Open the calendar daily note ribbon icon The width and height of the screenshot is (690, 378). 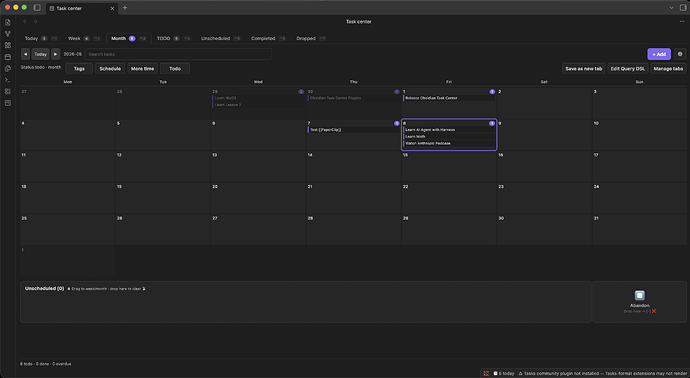(7, 57)
